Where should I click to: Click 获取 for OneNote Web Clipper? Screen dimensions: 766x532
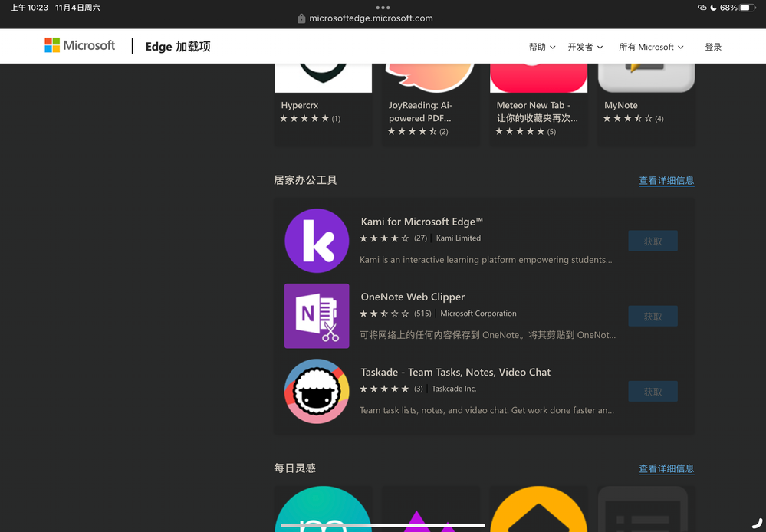point(653,316)
